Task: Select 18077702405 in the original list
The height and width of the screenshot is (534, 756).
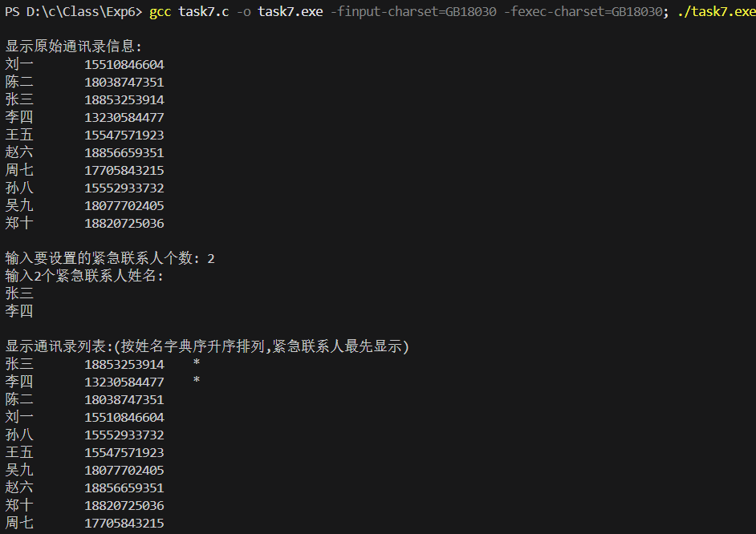Action: coord(124,205)
